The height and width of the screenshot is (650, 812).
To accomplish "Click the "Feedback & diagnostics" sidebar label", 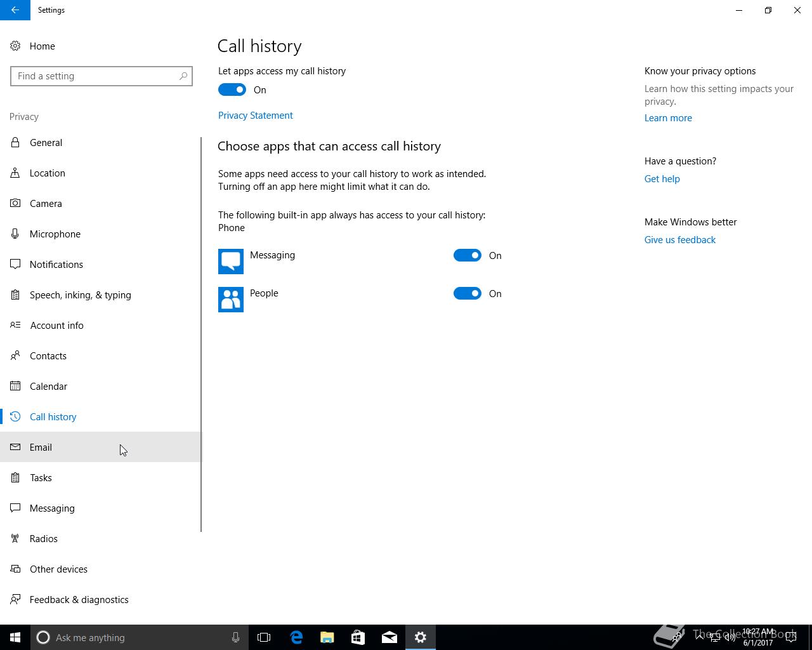I will [79, 600].
